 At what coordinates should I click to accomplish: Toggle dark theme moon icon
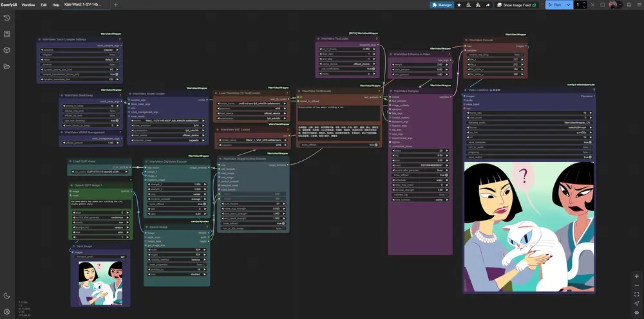click(x=6, y=296)
